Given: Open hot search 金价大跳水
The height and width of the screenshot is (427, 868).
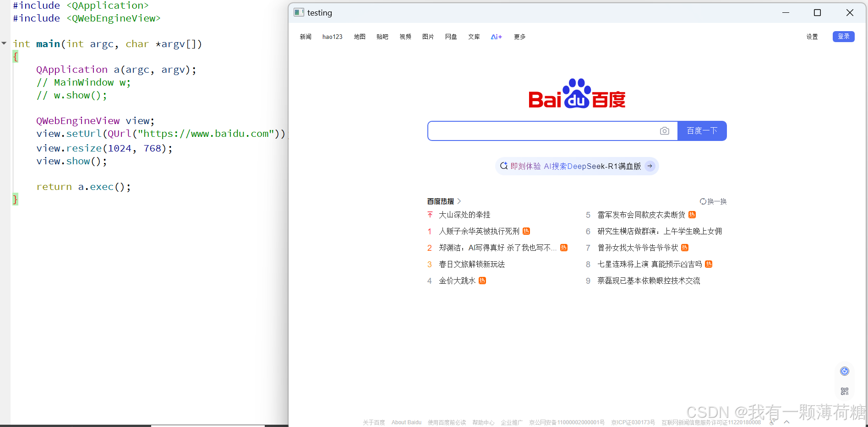Looking at the screenshot, I should click(457, 281).
